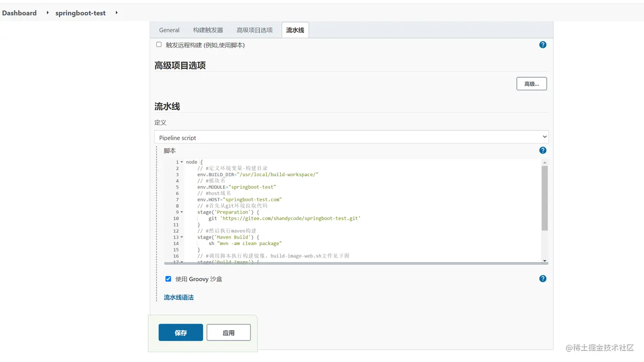The height and width of the screenshot is (362, 644).
Task: Click the env.BUILD_DIR line in the script
Action: point(258,174)
